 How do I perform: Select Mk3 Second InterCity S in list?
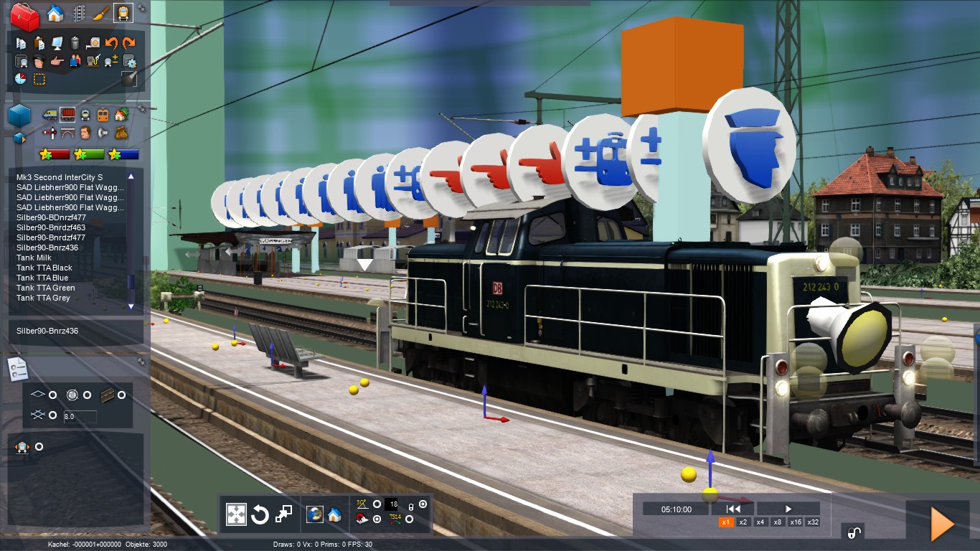[60, 177]
